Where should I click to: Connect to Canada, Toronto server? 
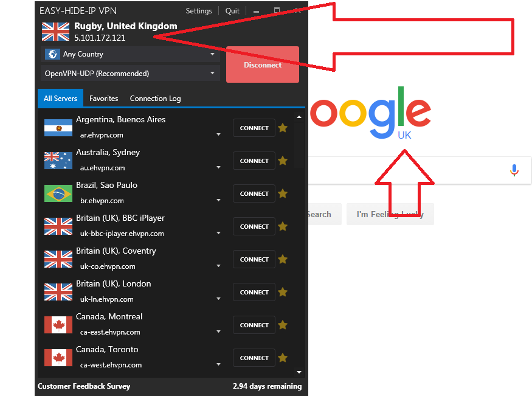[x=254, y=358]
